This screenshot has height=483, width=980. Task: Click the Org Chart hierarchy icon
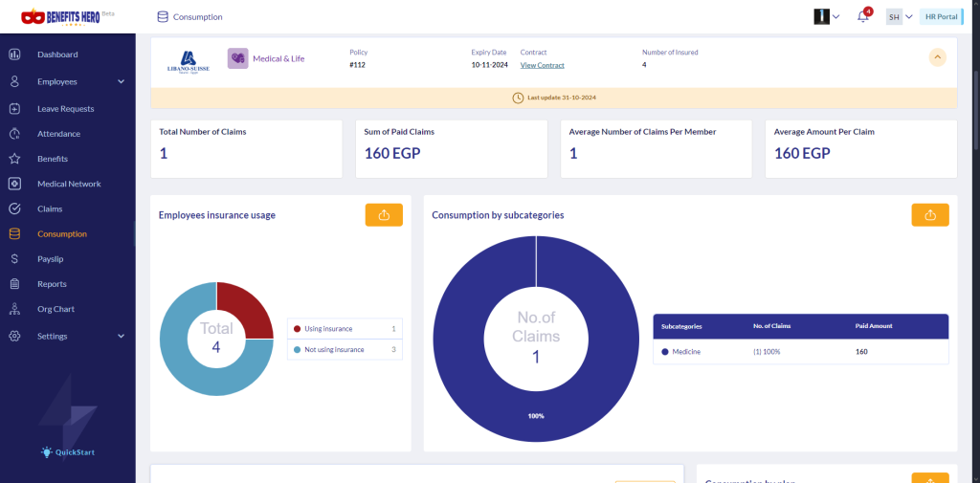click(x=15, y=309)
